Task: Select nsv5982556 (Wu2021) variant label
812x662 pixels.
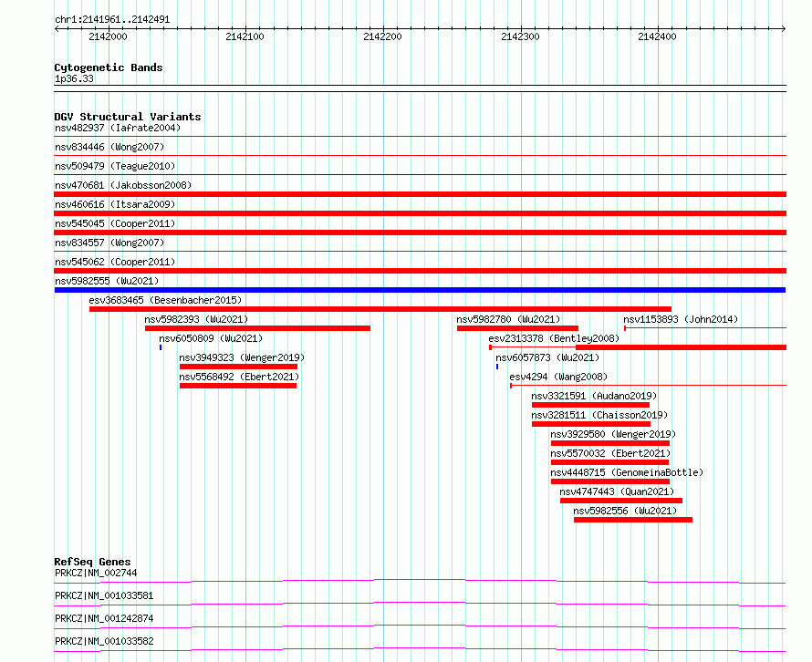Action: pyautogui.click(x=625, y=511)
